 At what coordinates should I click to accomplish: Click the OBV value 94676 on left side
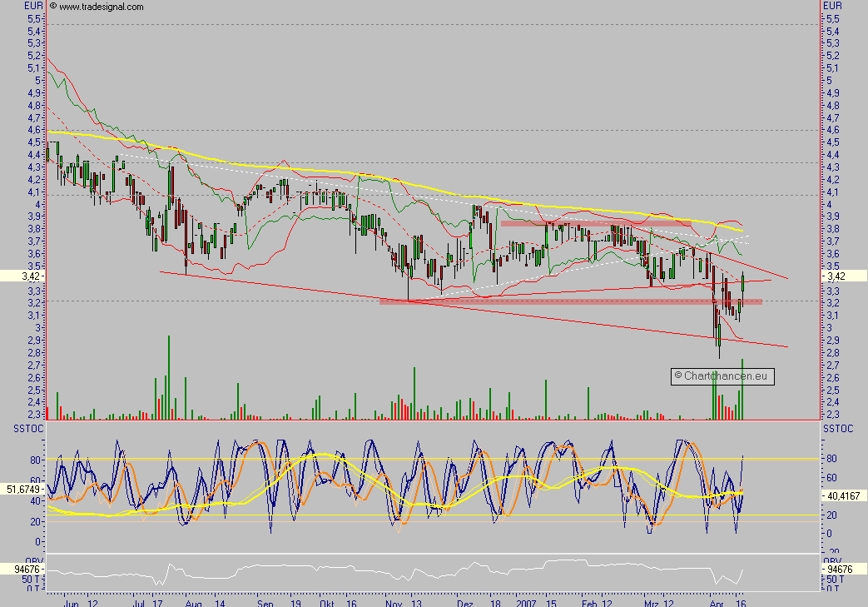point(22,569)
